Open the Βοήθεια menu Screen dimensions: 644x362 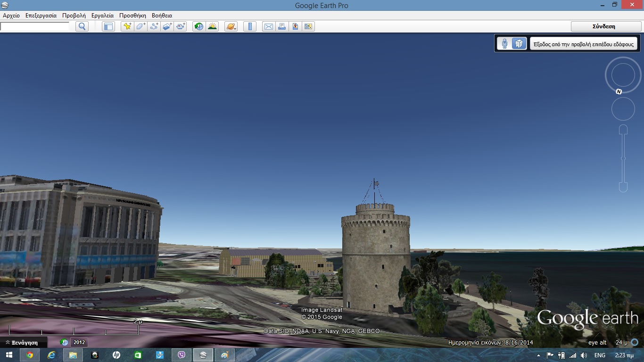tap(162, 16)
